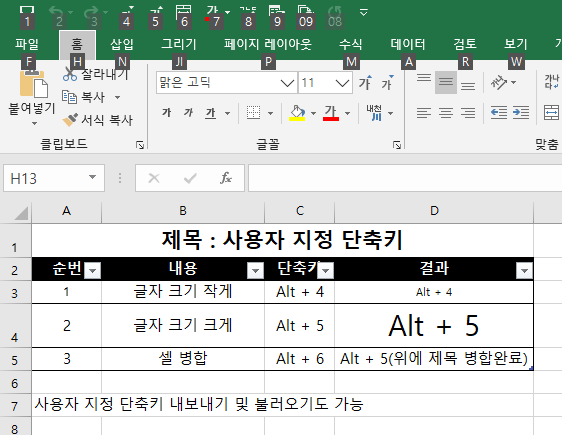Switch to the 그리기 tab
The width and height of the screenshot is (562, 435).
(179, 44)
